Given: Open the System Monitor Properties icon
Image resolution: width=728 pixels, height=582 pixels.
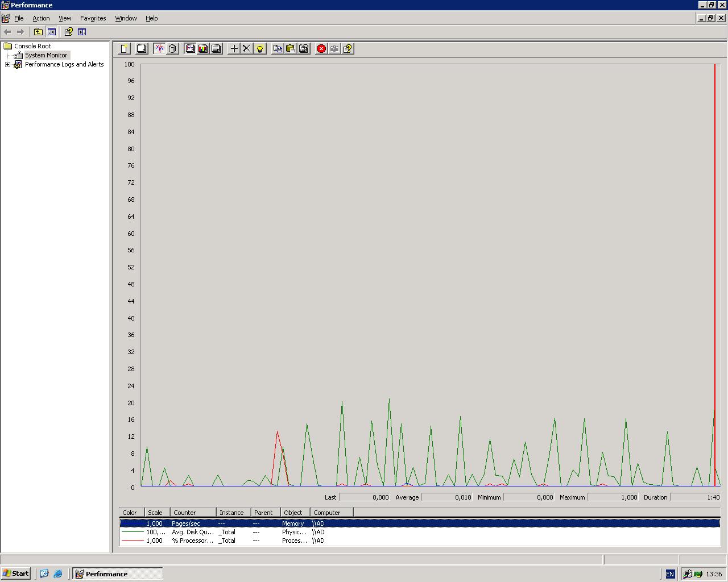Looking at the screenshot, I should [x=304, y=48].
